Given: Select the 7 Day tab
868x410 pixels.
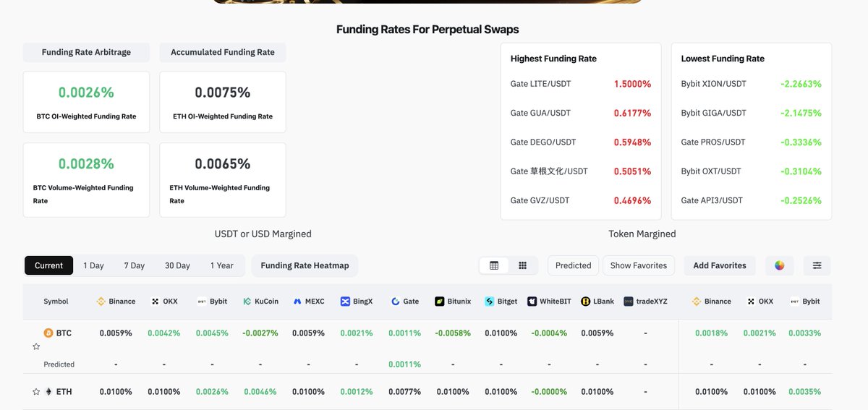Looking at the screenshot, I should 135,265.
